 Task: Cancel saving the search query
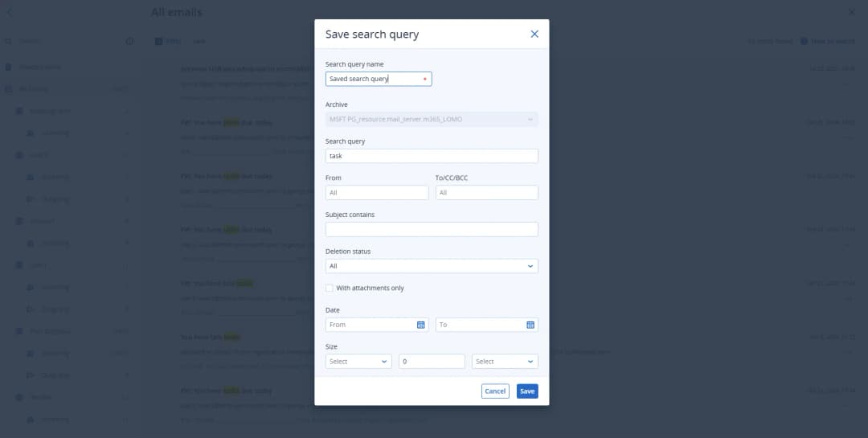tap(495, 391)
